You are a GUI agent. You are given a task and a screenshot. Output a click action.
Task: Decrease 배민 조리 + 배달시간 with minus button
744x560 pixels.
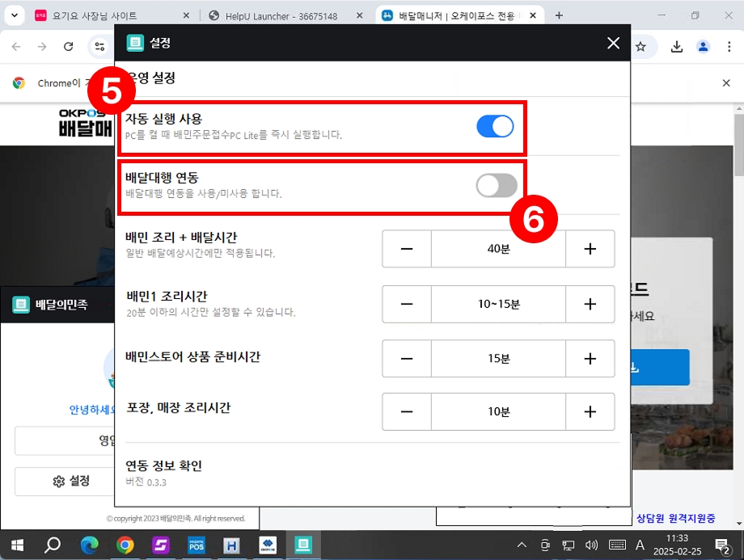point(406,249)
